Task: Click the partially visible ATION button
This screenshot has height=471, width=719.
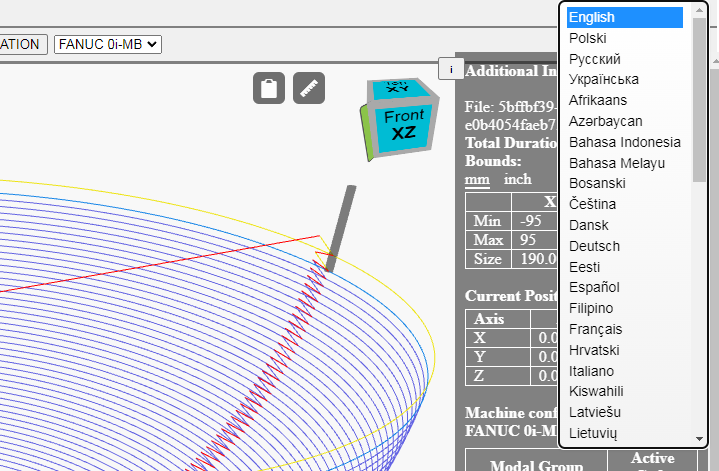Action: coord(23,44)
